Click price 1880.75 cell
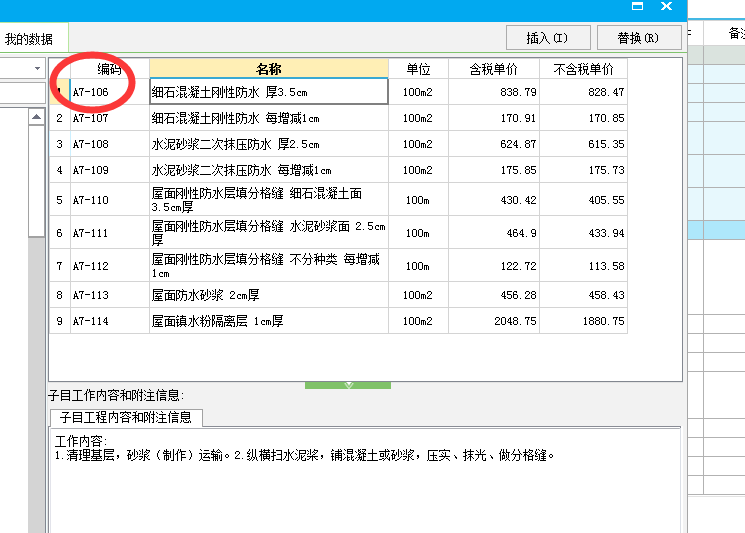 (x=583, y=321)
